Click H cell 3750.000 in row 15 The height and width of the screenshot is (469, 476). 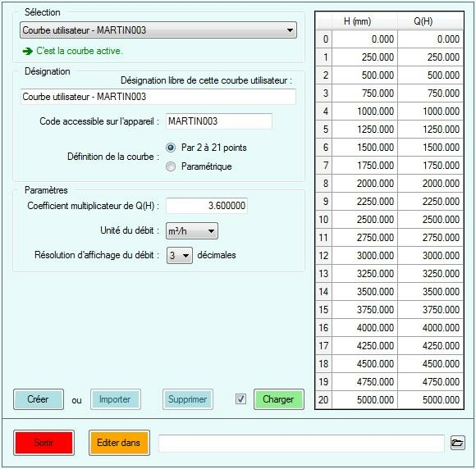tap(365, 310)
